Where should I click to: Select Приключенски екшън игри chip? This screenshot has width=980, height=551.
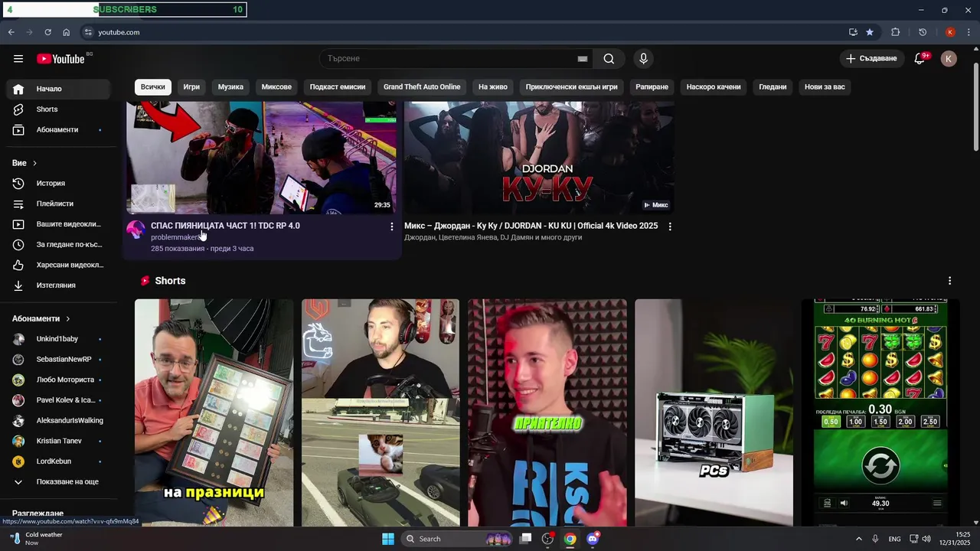tap(572, 86)
